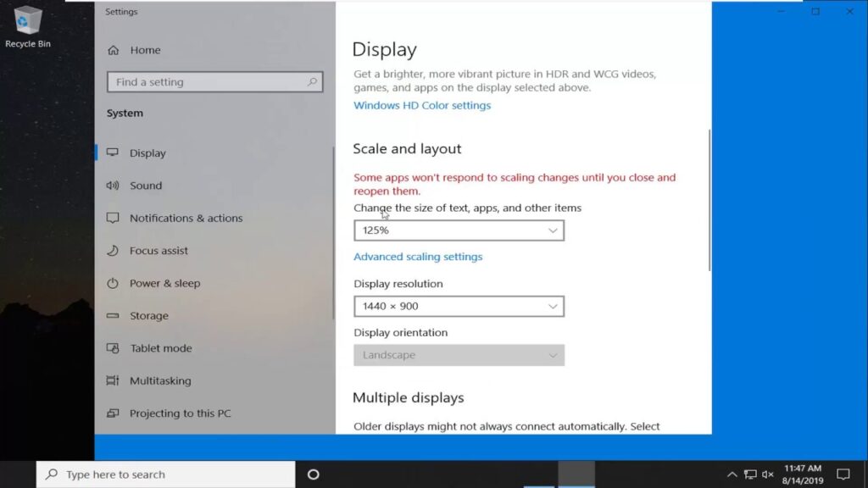
Task: Select the Focus assist moon icon
Action: (113, 251)
